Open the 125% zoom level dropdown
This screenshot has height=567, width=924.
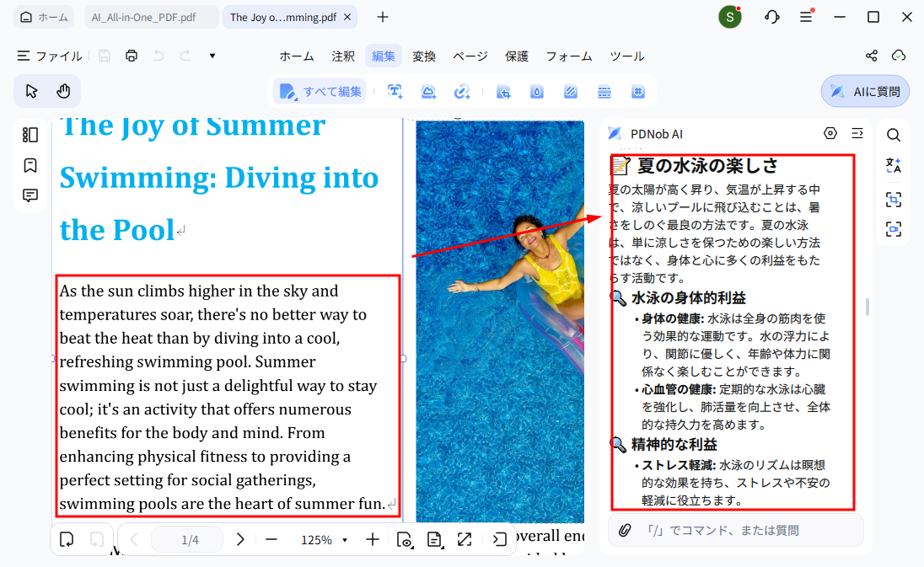(325, 540)
